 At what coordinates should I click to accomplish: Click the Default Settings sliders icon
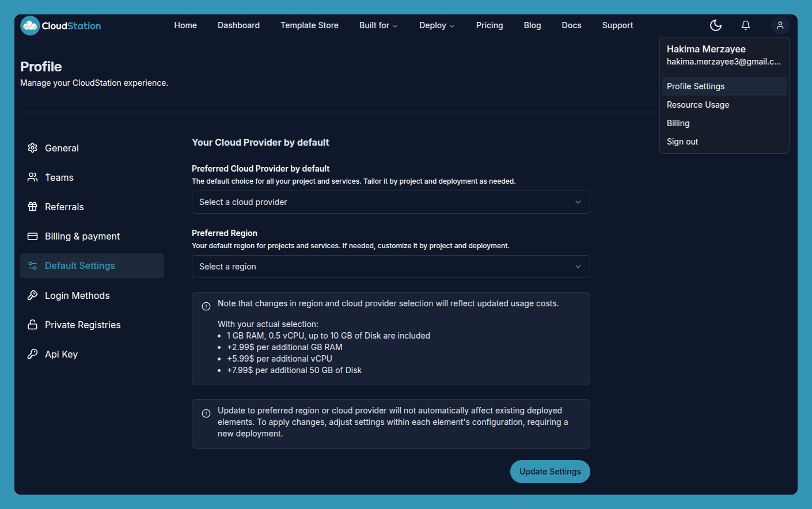[x=33, y=265]
